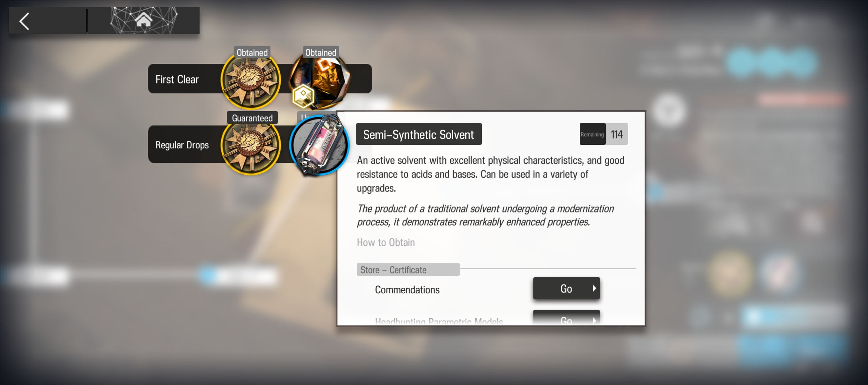The image size is (868, 385).
Task: Tap the Guaranteed Regular Drops medal icon
Action: pyautogui.click(x=251, y=145)
